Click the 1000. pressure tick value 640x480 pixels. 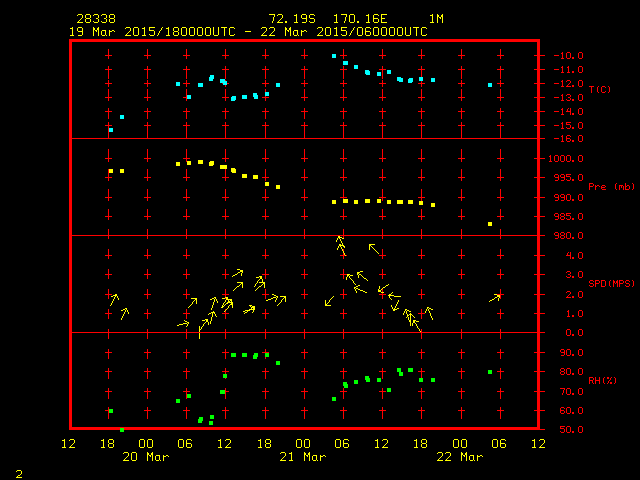560,159
